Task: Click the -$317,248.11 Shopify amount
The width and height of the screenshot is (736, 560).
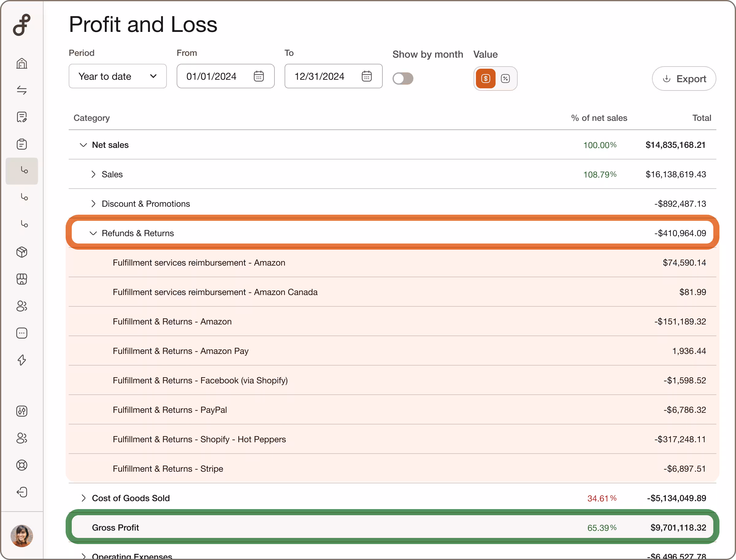Action: click(680, 439)
